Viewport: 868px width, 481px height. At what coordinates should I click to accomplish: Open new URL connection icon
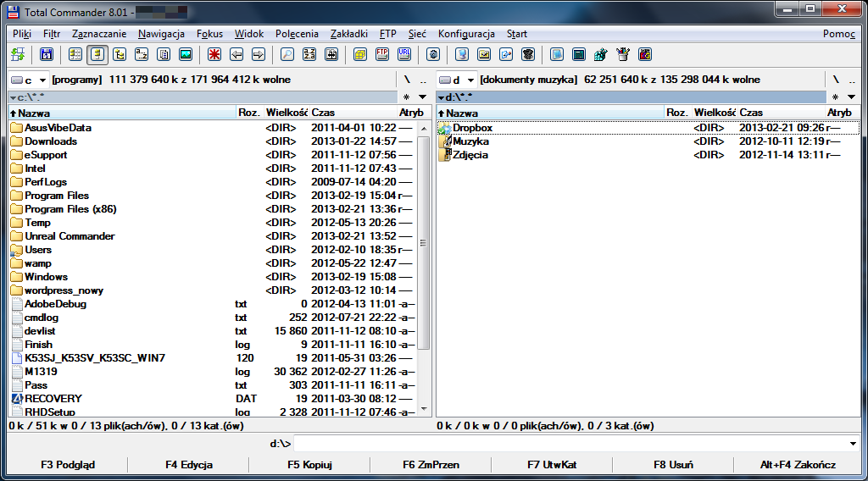coord(404,54)
